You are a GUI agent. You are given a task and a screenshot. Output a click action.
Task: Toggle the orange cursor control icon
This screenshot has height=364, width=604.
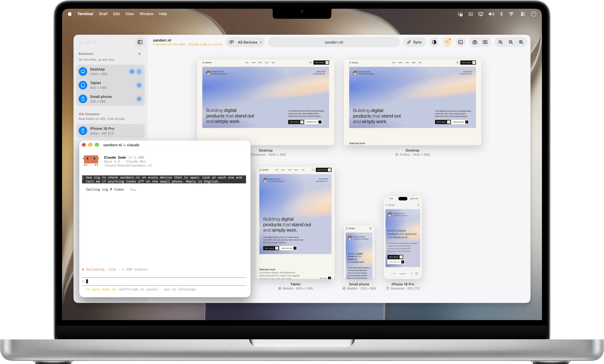[447, 42]
